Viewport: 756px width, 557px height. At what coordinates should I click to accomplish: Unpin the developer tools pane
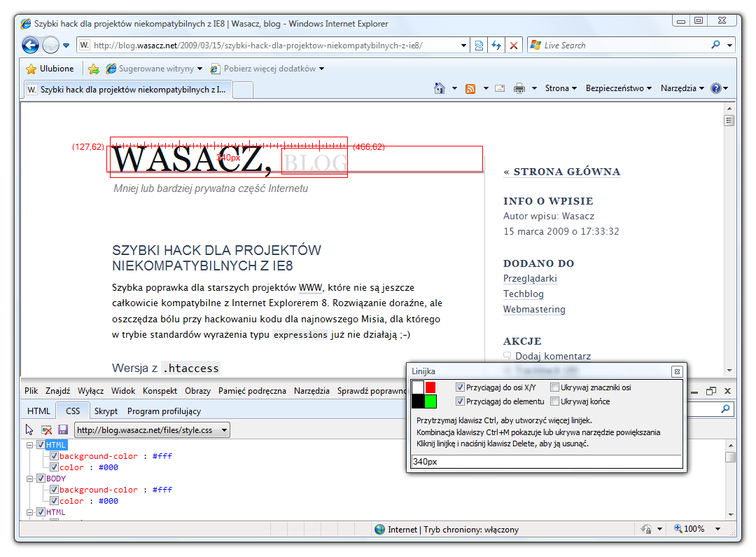pyautogui.click(x=711, y=391)
